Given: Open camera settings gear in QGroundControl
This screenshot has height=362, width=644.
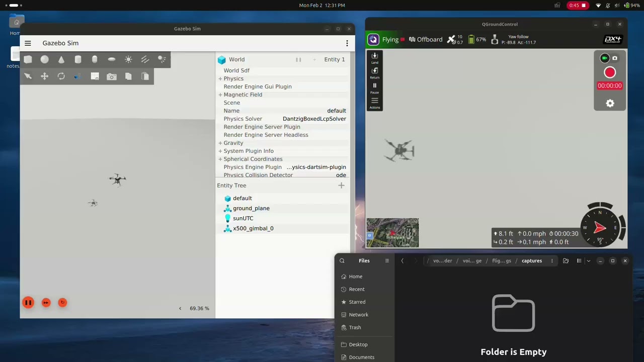Looking at the screenshot, I should coord(610,103).
